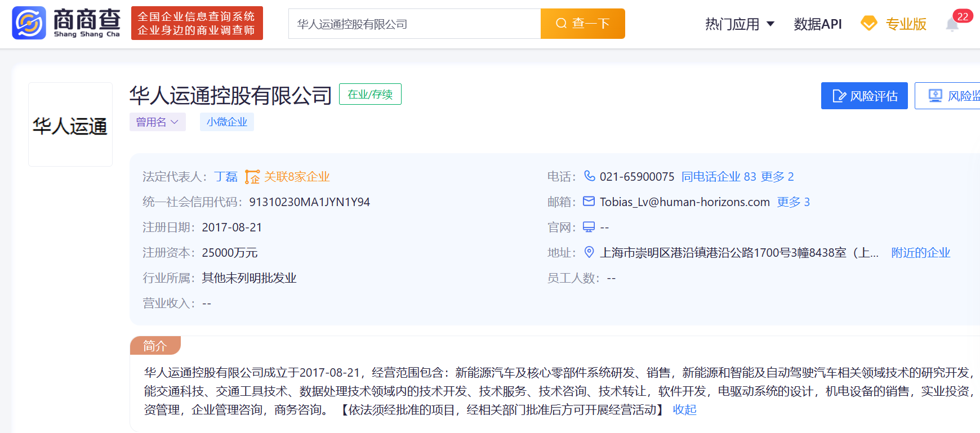Click the related-enterprises hierarchy icon
The height and width of the screenshot is (433, 980).
[x=252, y=177]
